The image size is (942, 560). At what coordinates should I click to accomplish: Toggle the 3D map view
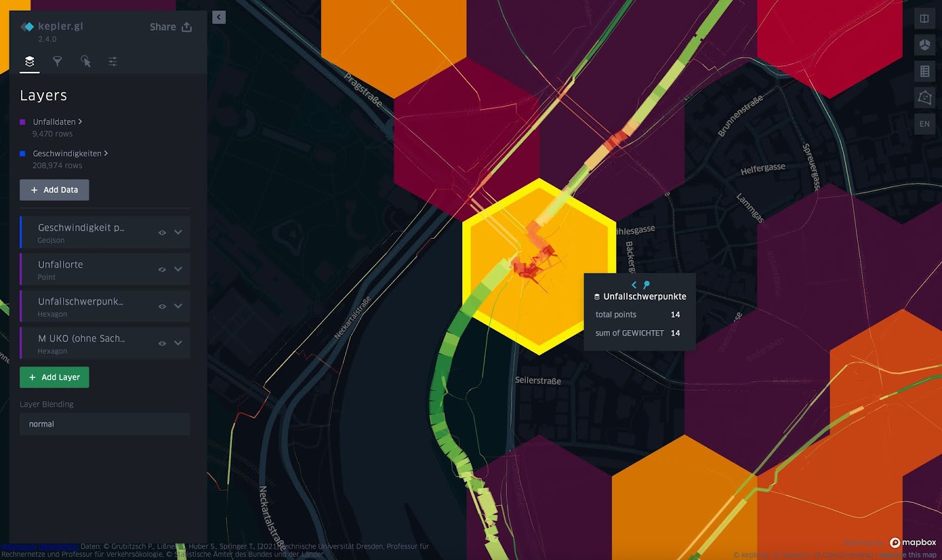point(924,45)
